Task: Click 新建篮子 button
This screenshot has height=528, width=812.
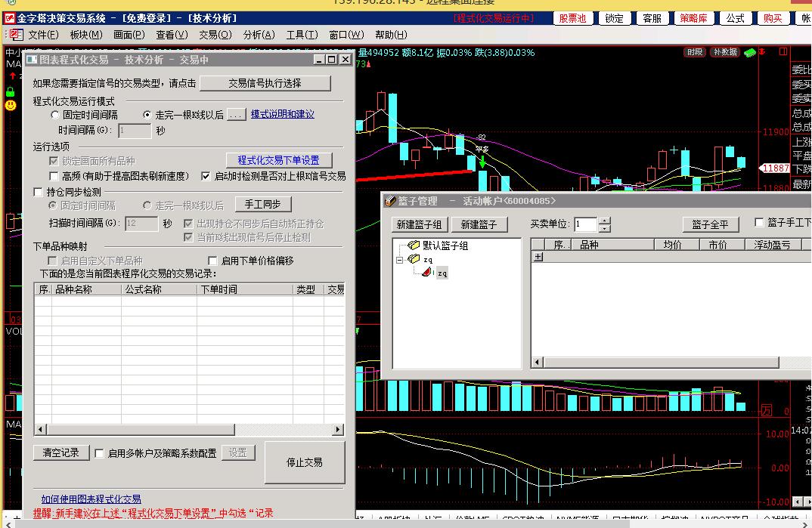Action: click(479, 224)
